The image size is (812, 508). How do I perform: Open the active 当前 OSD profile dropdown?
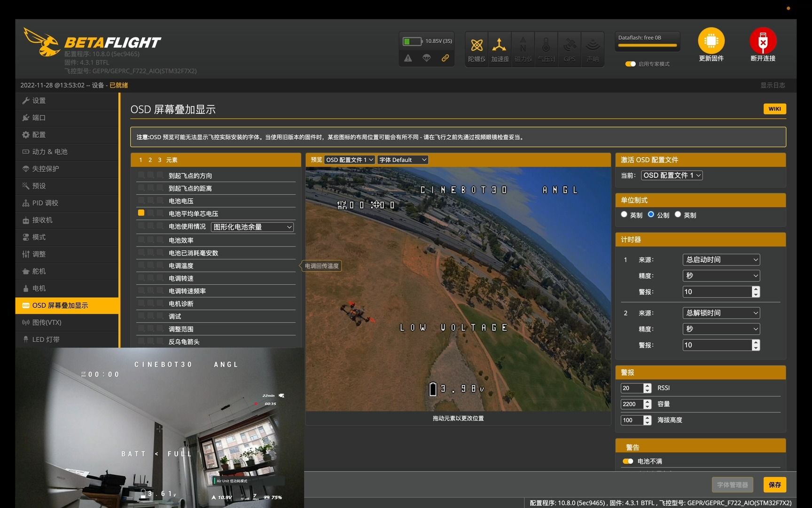click(672, 175)
